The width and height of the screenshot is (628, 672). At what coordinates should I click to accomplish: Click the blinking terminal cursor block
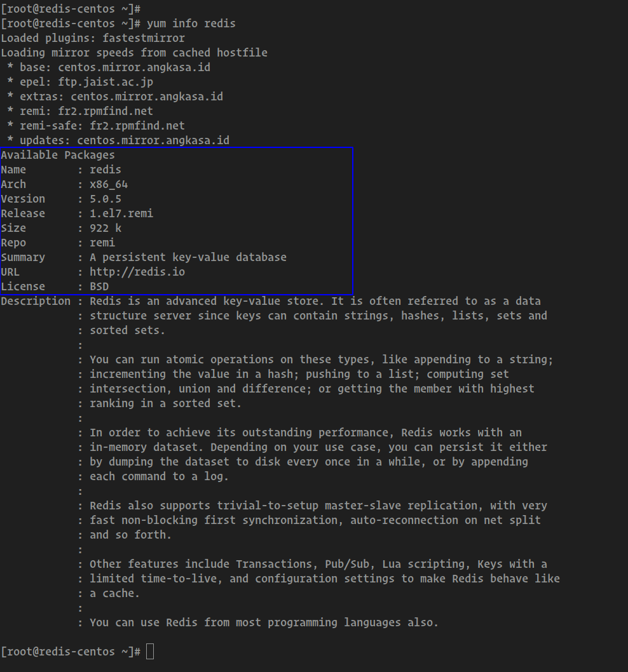(x=150, y=651)
